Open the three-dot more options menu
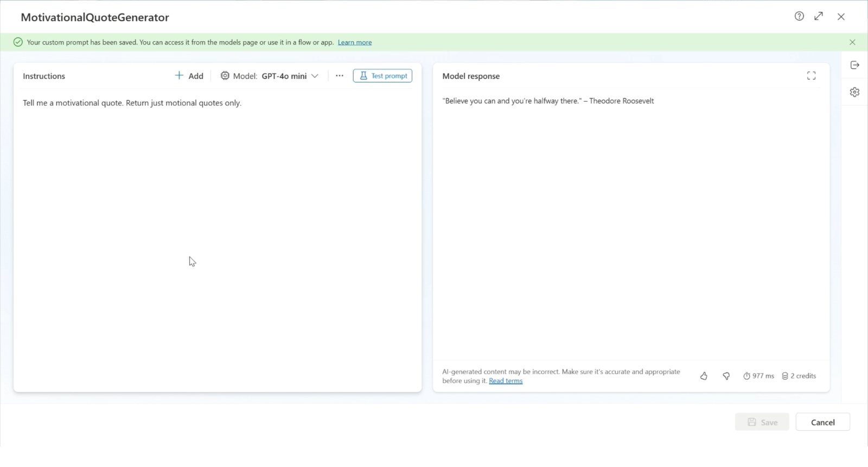868x467 pixels. pos(340,76)
